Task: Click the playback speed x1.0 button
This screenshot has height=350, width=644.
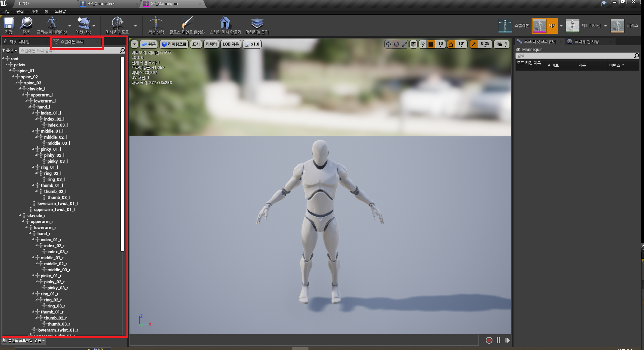Action: [x=252, y=44]
